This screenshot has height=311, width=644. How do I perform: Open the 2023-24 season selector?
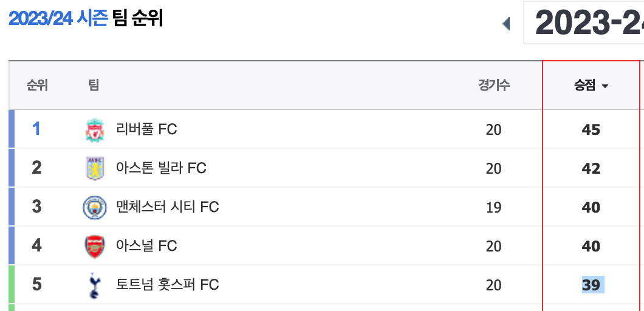583,22
